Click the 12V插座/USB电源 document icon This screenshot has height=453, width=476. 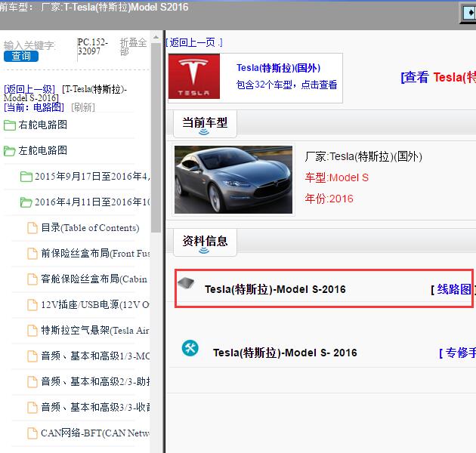point(32,305)
